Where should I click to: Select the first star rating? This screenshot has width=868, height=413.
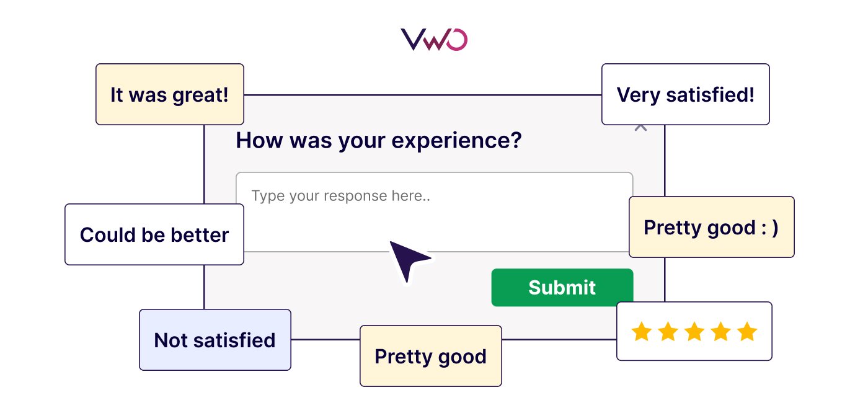(642, 332)
